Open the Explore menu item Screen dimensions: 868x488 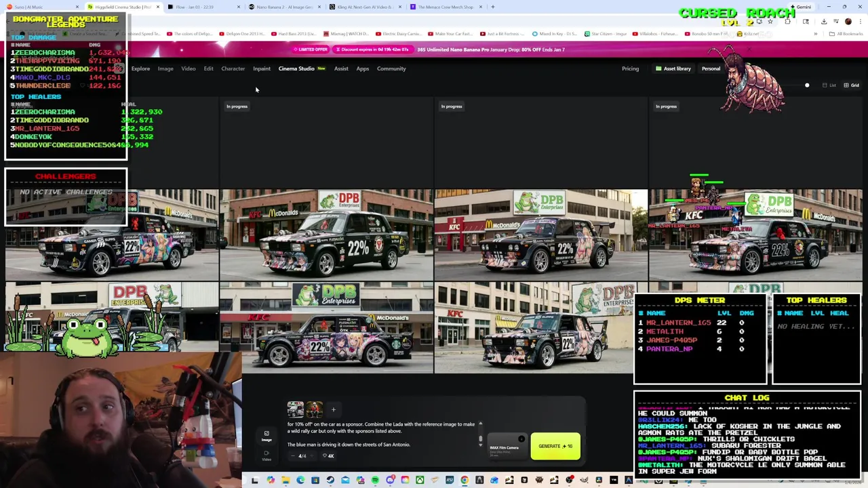(x=140, y=68)
